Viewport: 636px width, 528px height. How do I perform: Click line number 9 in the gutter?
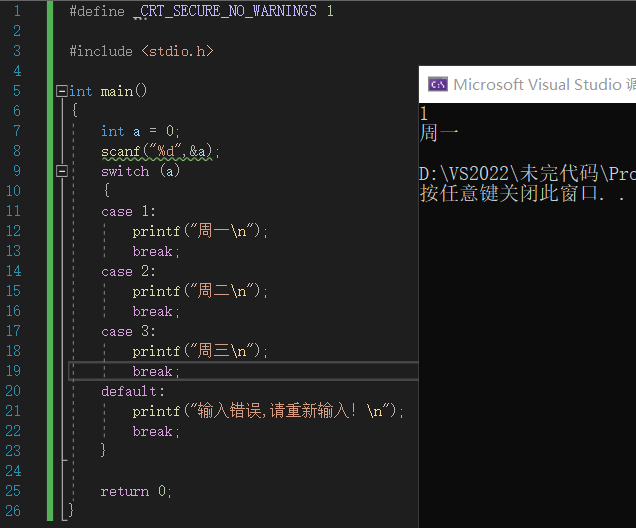click(x=17, y=171)
